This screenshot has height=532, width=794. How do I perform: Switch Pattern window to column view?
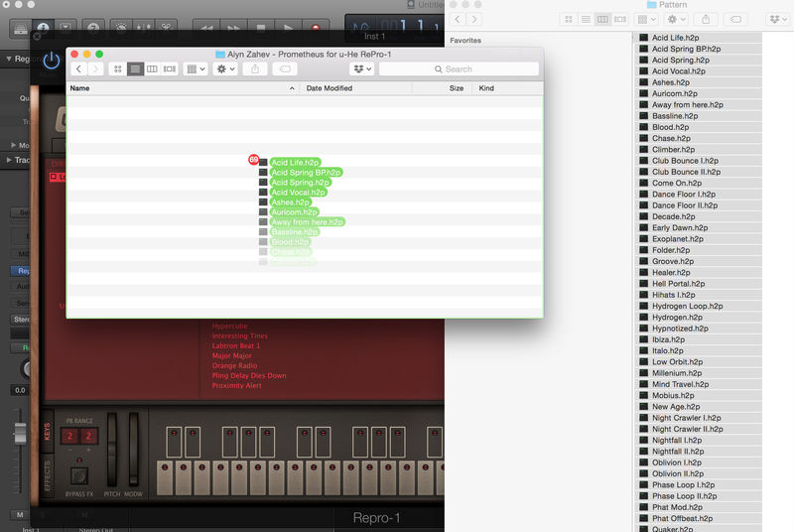tap(602, 19)
